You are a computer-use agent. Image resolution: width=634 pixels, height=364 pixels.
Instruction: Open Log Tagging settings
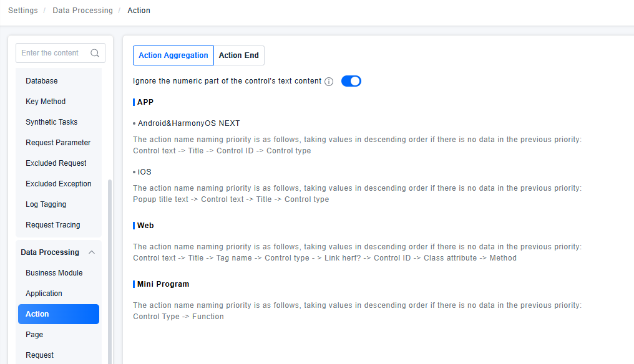(x=46, y=204)
